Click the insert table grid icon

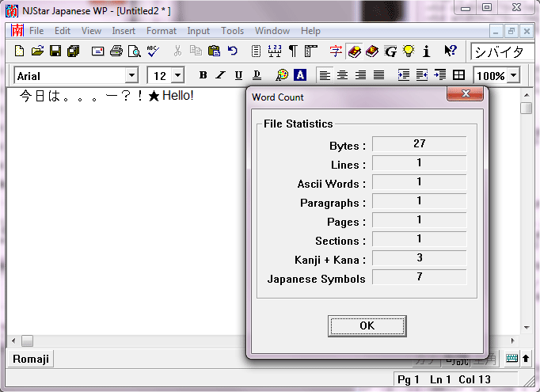(458, 75)
